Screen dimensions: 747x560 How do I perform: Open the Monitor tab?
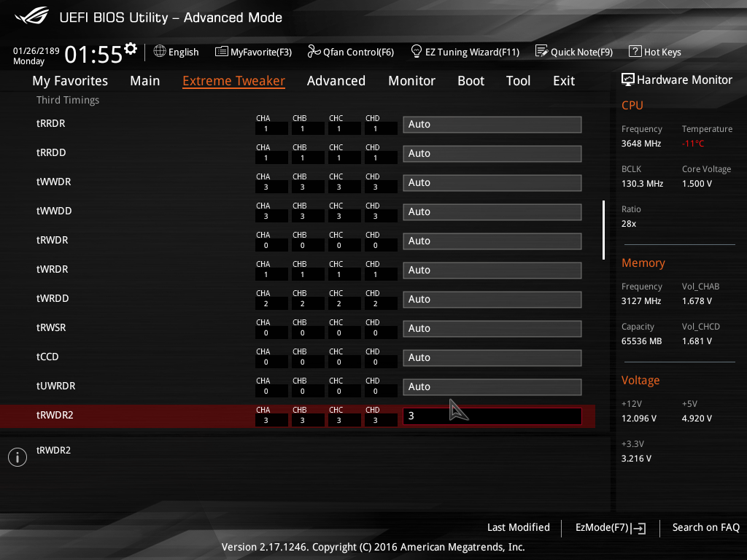pos(411,81)
